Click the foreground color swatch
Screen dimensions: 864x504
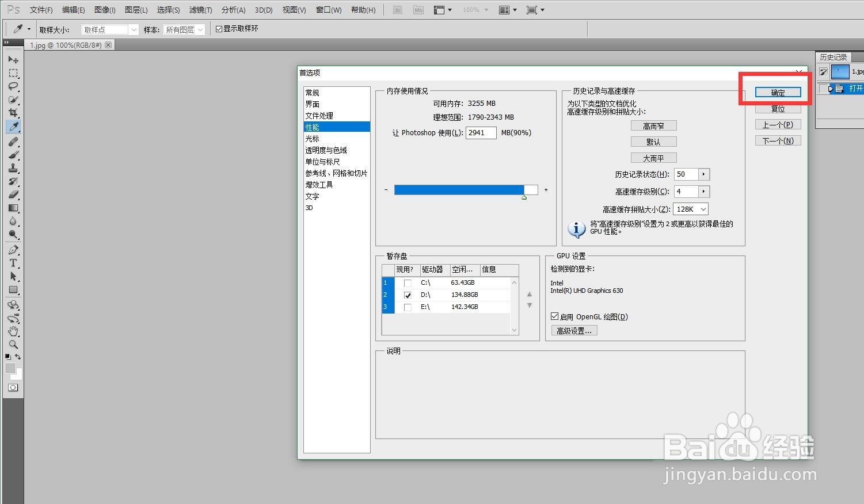[x=10, y=368]
